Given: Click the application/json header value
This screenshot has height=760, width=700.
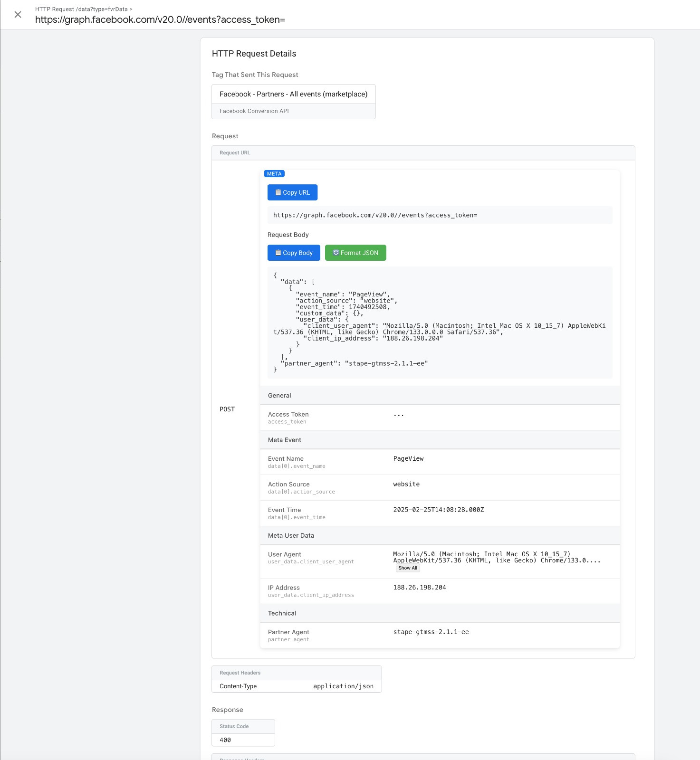Looking at the screenshot, I should click(x=343, y=686).
